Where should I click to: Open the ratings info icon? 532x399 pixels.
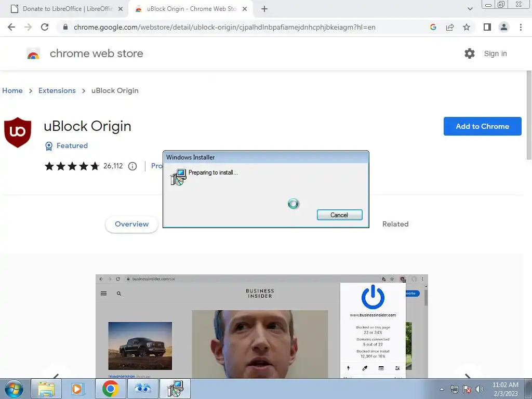[x=132, y=166]
